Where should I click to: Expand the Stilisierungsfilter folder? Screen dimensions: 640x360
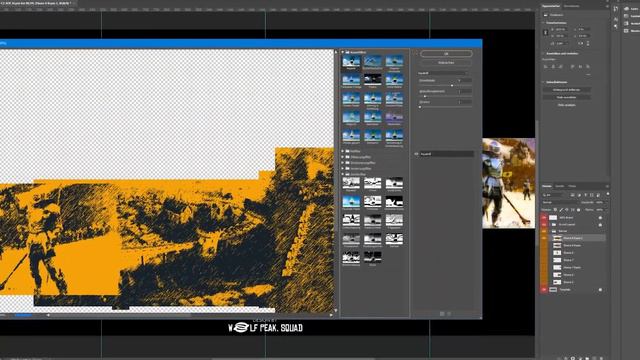[343, 157]
